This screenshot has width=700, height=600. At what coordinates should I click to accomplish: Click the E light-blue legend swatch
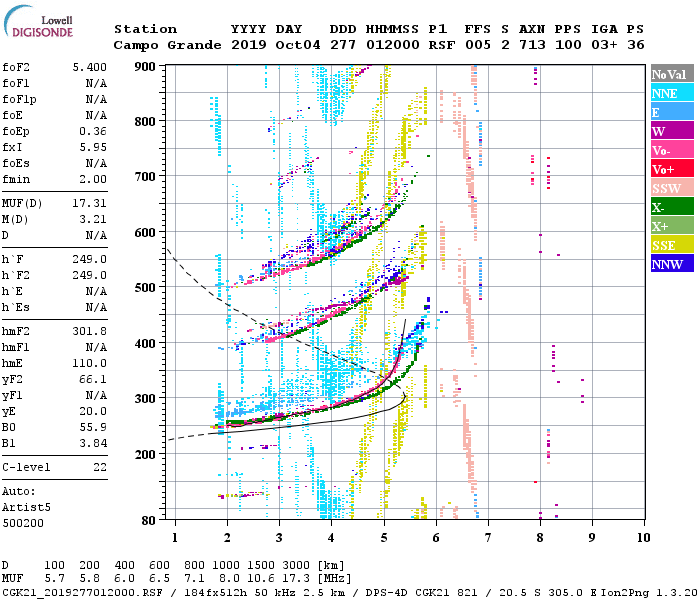click(672, 112)
